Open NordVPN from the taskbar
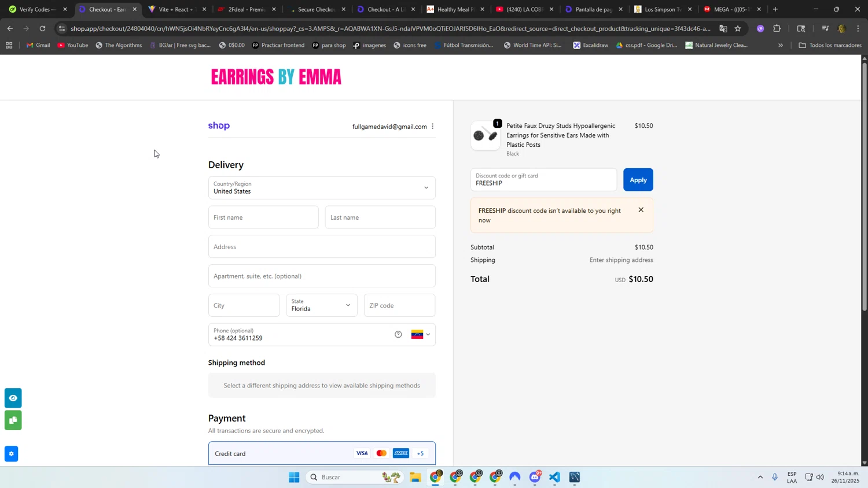This screenshot has height=488, width=868. [x=515, y=477]
